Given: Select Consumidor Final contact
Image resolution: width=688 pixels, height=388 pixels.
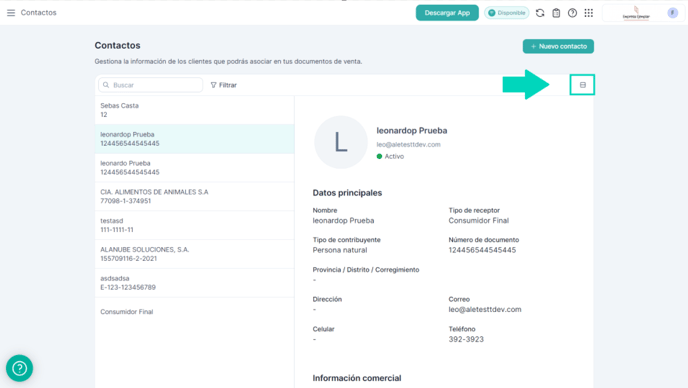Looking at the screenshot, I should click(194, 312).
